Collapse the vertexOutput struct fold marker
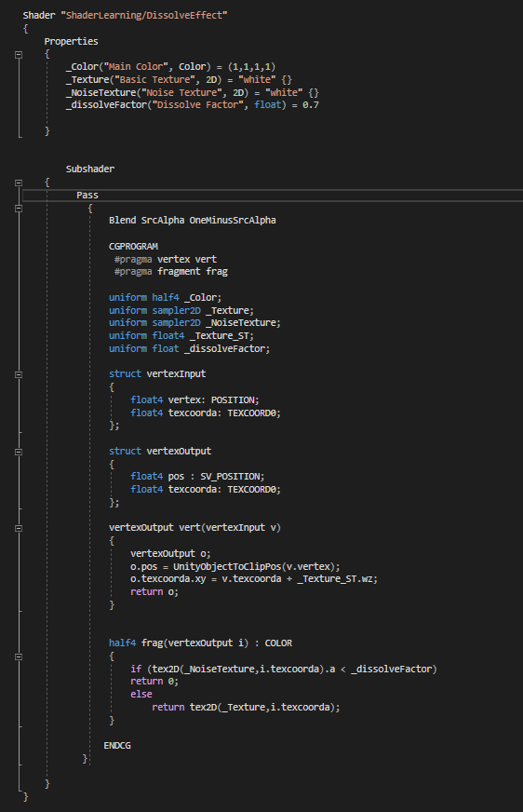 tap(19, 452)
